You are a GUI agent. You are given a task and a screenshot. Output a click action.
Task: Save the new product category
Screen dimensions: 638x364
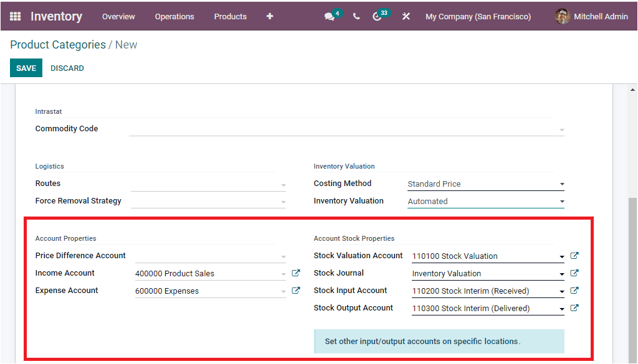coord(26,67)
